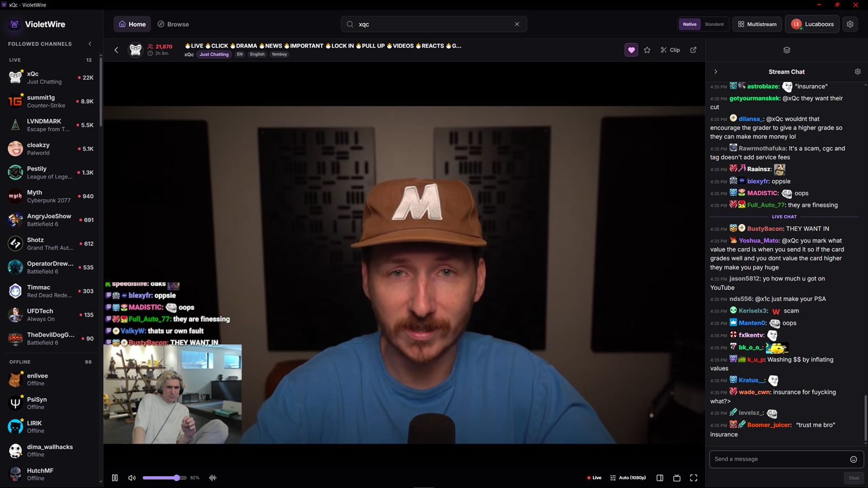This screenshot has height=488, width=868.
Task: Select UFDTech Always On channel
Action: pos(51,315)
